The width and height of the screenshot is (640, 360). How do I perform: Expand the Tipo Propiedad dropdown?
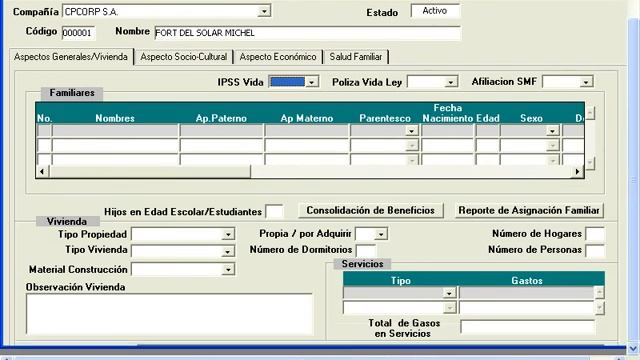tap(228, 234)
